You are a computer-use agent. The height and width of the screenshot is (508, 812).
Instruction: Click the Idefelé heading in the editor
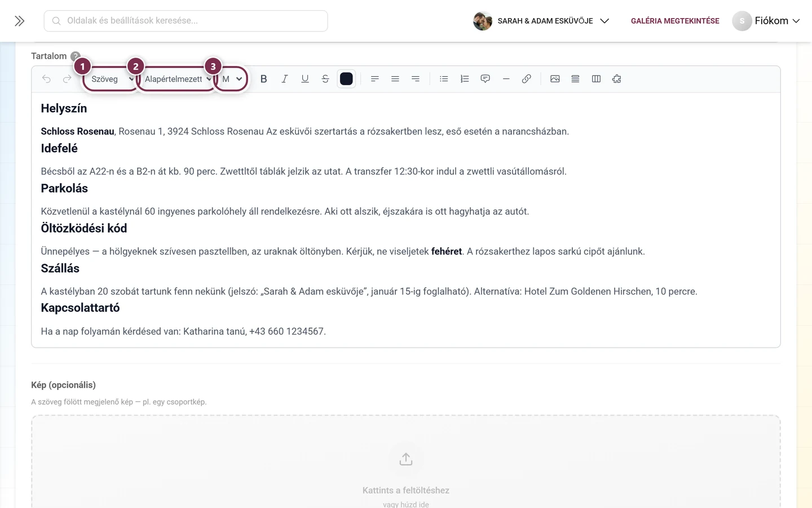tap(59, 148)
